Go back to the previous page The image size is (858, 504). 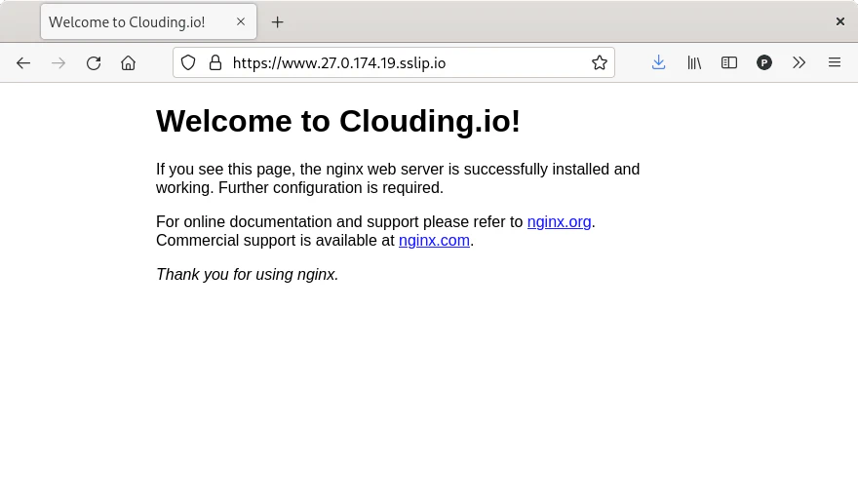tap(23, 62)
